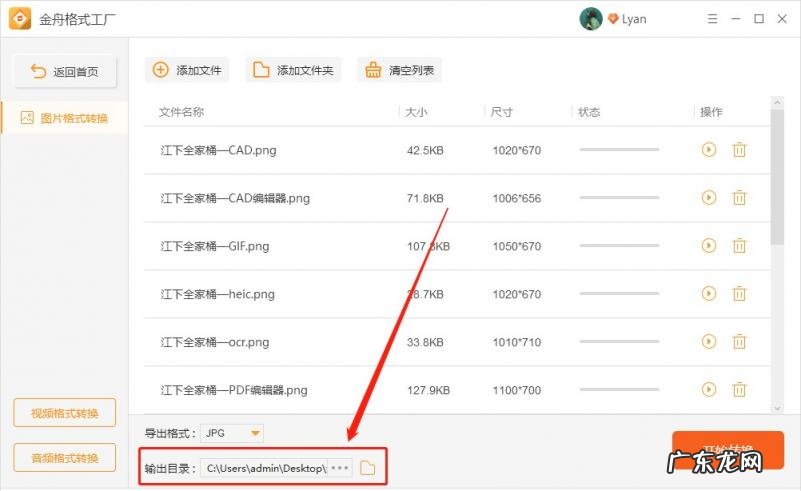Click the 操作 column header
This screenshot has height=491, width=801.
(711, 112)
